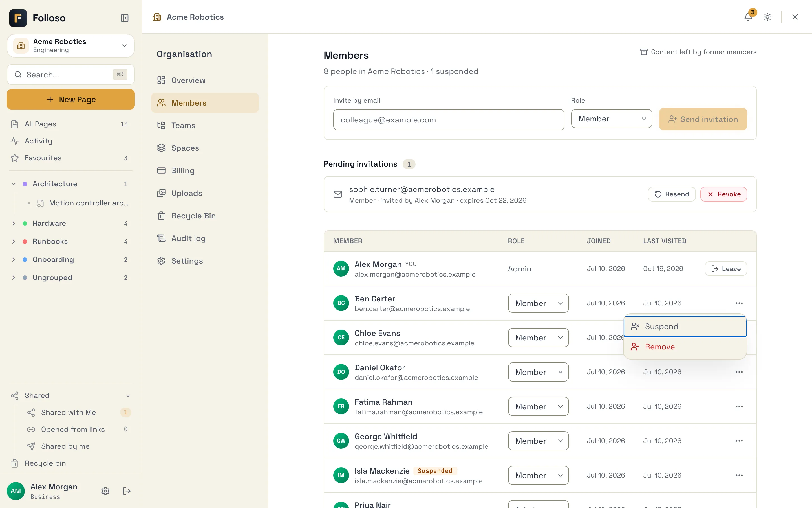Select Suspend from the member menu
Image resolution: width=812 pixels, height=508 pixels.
pos(685,326)
